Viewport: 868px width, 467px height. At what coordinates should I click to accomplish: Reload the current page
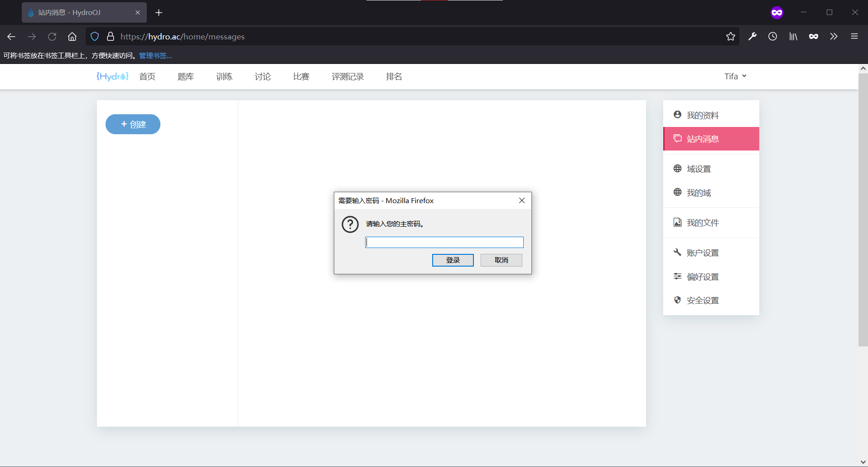[x=52, y=37]
